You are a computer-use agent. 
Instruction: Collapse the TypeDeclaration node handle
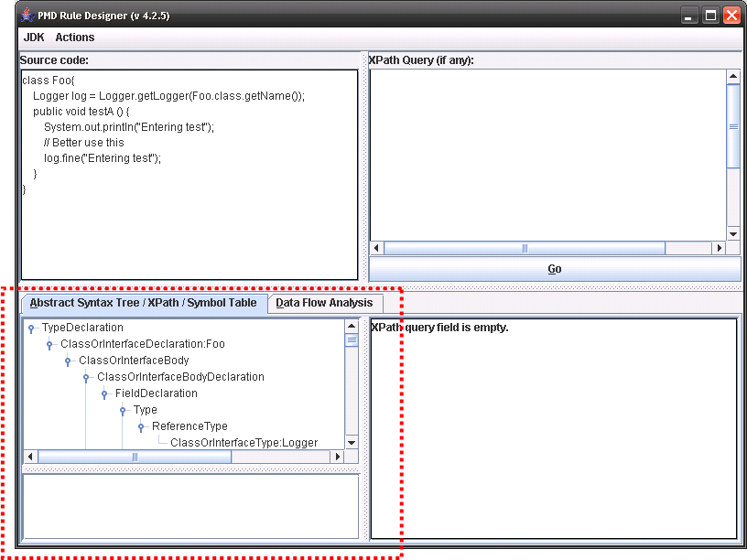[x=29, y=328]
